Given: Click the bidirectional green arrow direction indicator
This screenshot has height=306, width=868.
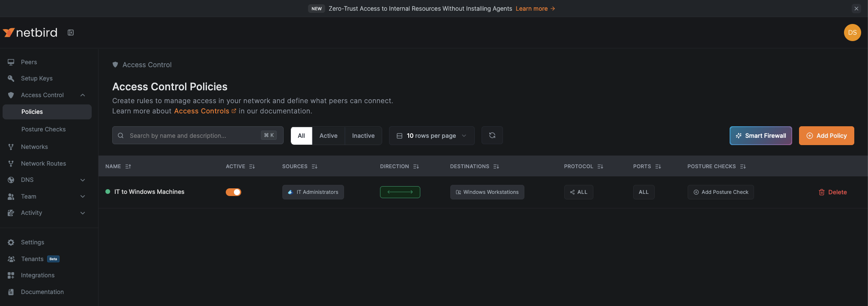Looking at the screenshot, I should (400, 192).
